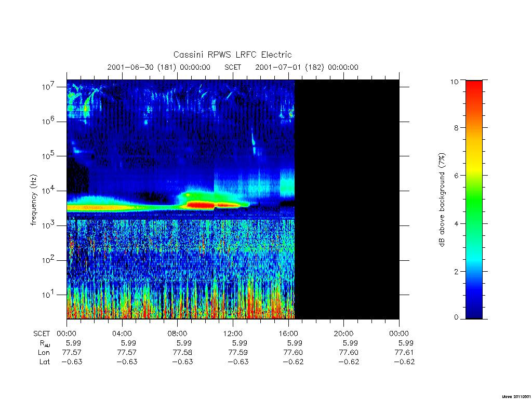Click the color scale label 10
532x399 pixels.
pyautogui.click(x=454, y=82)
